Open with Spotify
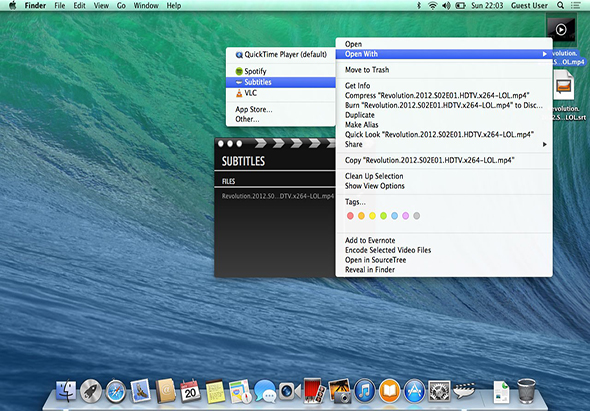The image size is (590, 411). pos(281,71)
